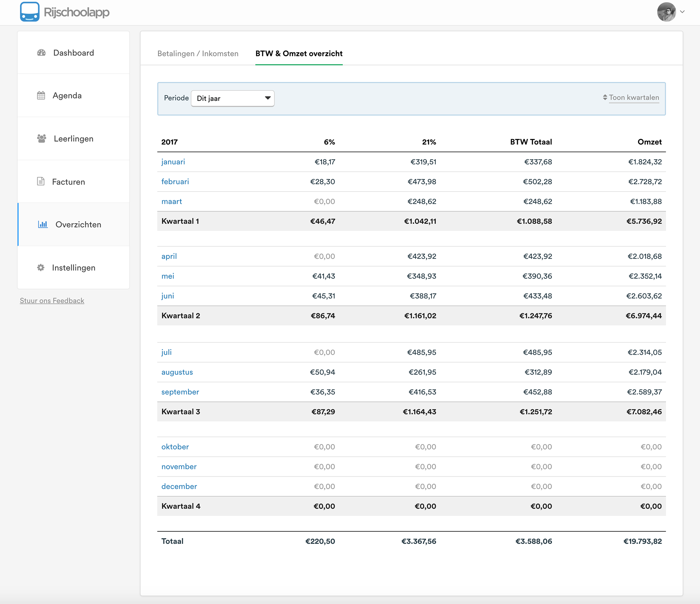Image resolution: width=700 pixels, height=604 pixels.
Task: Expand the account menu chevron
Action: [x=682, y=12]
